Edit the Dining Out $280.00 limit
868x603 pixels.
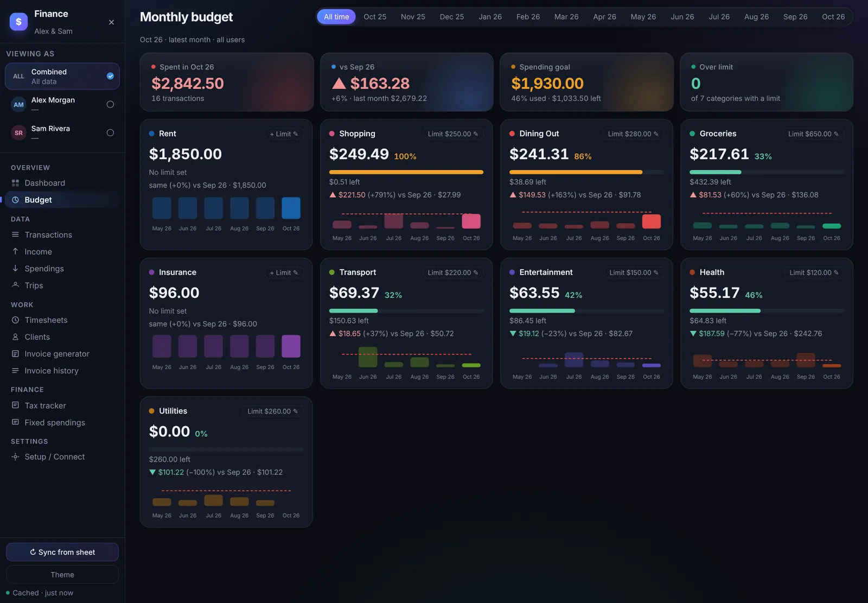coord(633,134)
